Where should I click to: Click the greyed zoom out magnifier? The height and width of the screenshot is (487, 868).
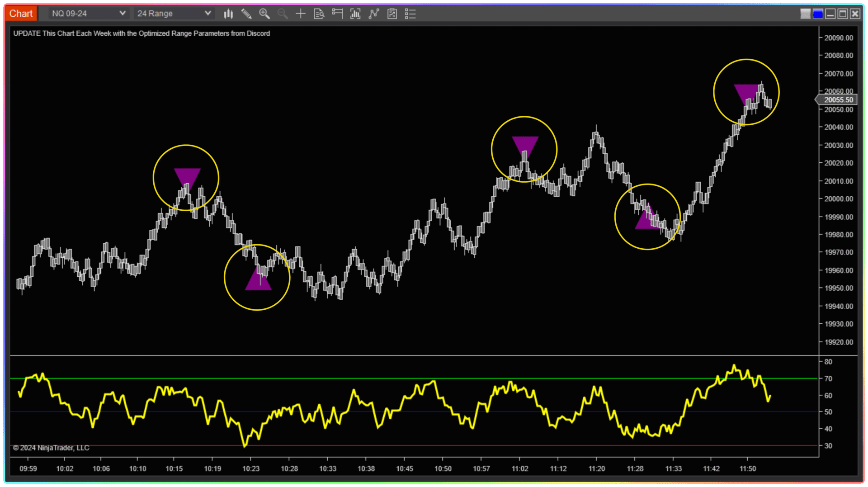tap(283, 14)
